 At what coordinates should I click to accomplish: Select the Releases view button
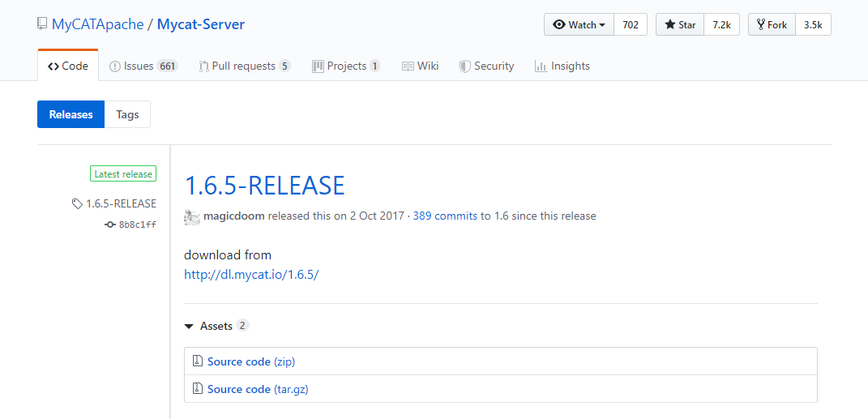click(71, 115)
